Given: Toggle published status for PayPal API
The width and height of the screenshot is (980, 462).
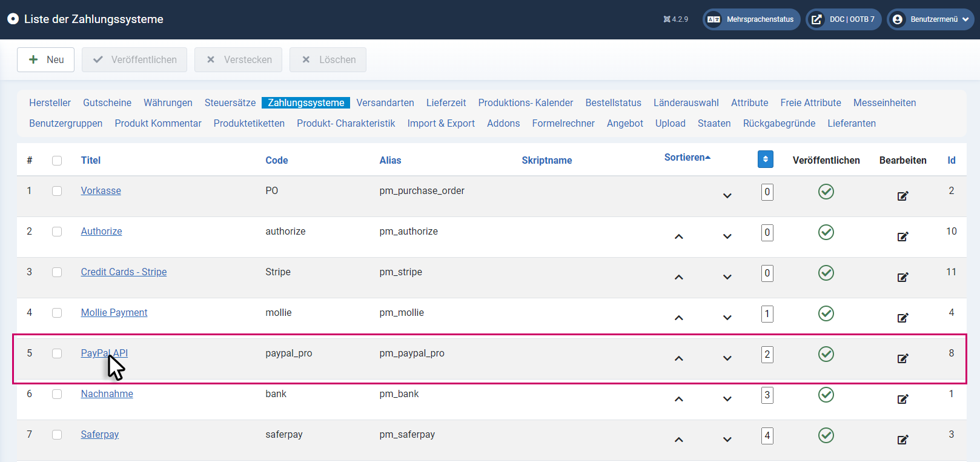Looking at the screenshot, I should [x=826, y=354].
